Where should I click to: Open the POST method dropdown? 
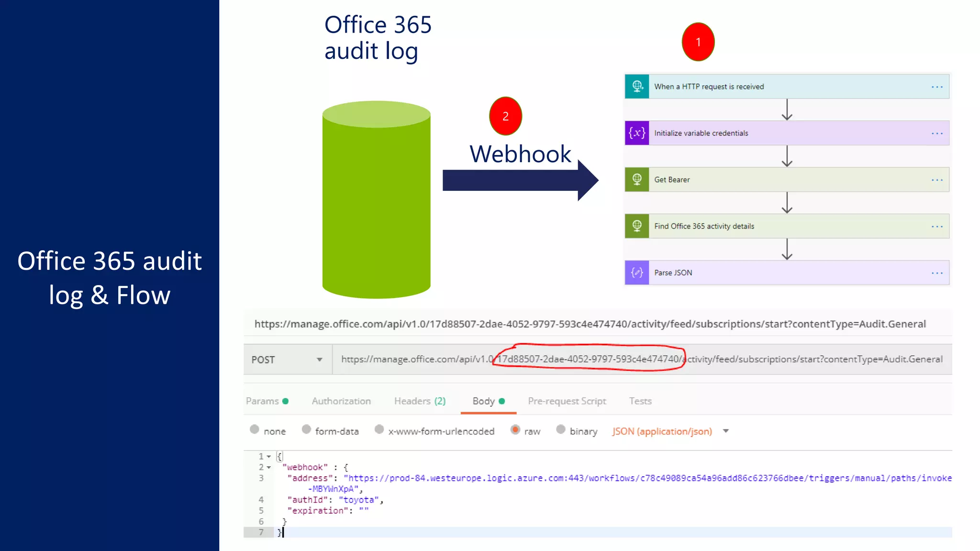tap(288, 360)
